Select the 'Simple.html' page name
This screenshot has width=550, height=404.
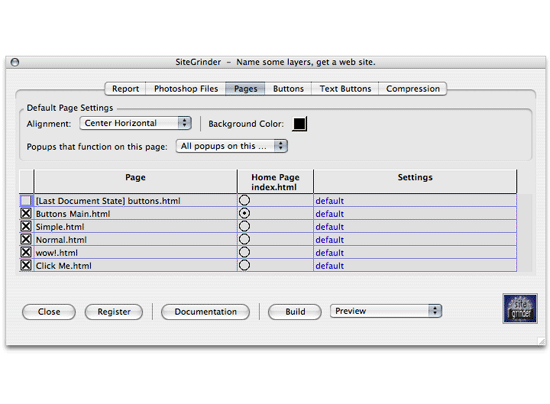pos(60,227)
